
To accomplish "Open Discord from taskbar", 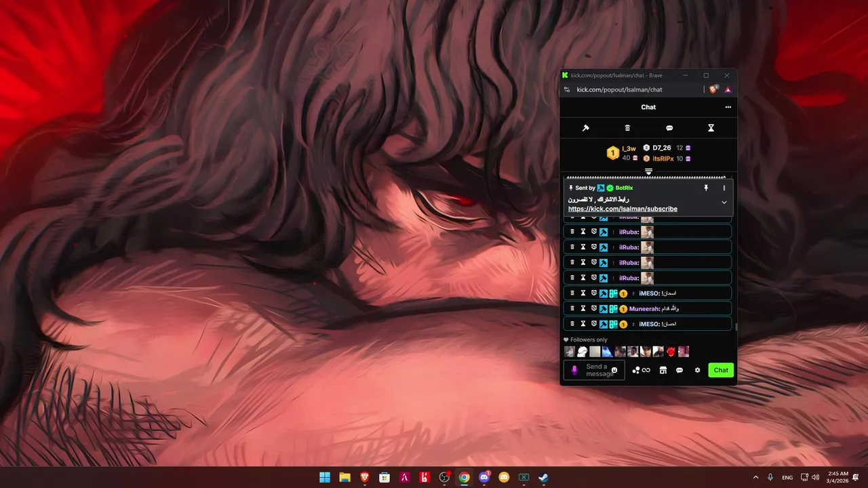I will (x=484, y=477).
